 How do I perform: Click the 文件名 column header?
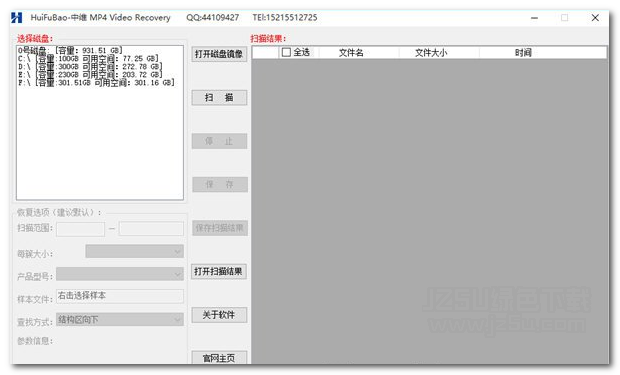351,53
